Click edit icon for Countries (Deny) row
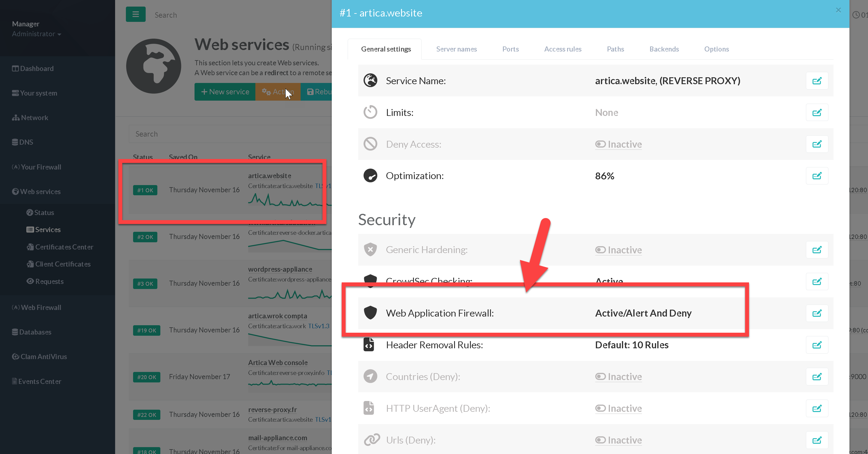 pos(817,376)
